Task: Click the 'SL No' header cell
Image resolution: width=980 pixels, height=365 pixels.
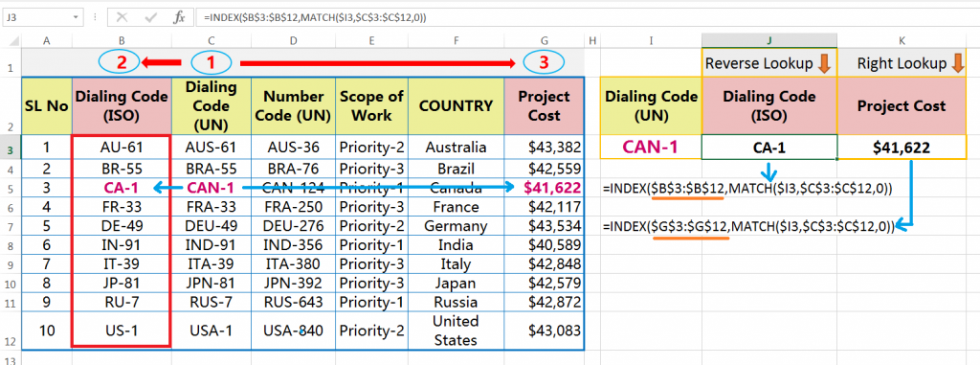Action: click(x=47, y=105)
